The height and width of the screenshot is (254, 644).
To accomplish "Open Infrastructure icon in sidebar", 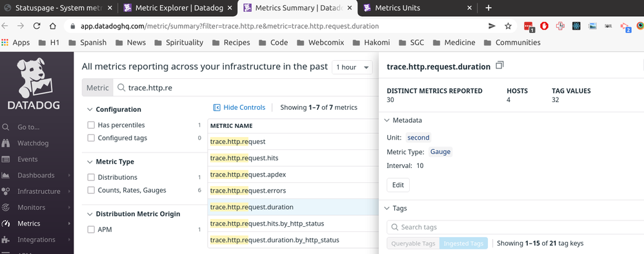I will click(6, 191).
